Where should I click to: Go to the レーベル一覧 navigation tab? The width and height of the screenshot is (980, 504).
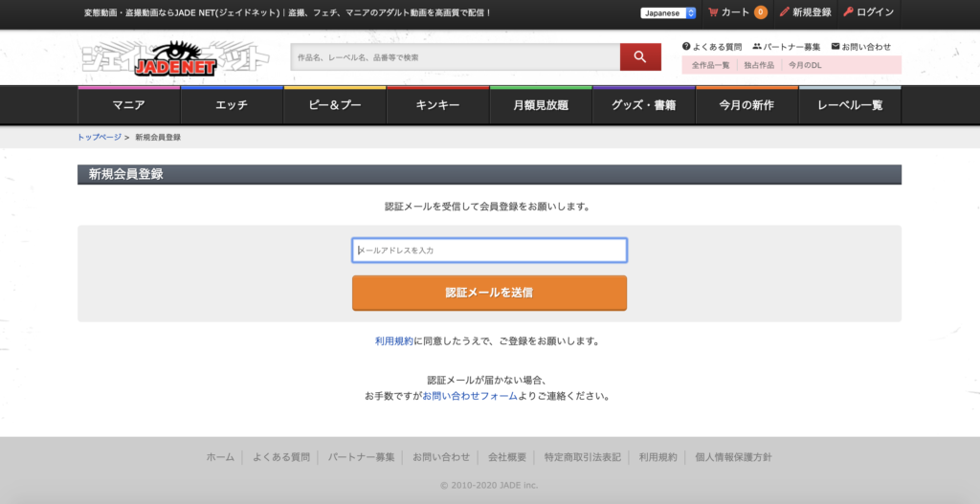point(850,105)
